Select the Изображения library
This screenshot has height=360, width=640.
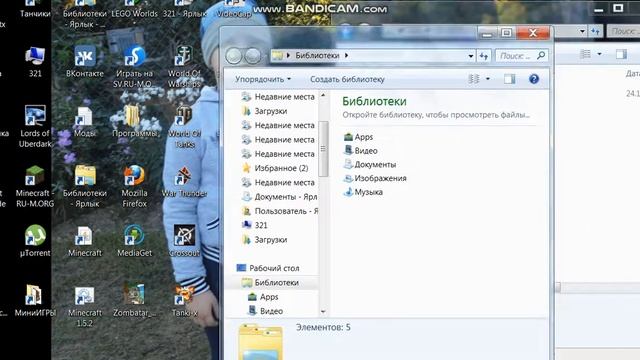click(x=375, y=178)
